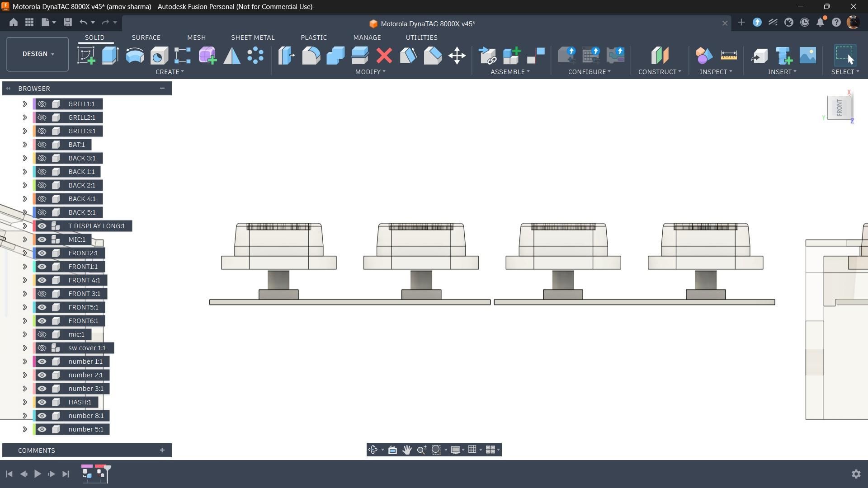Open the ASSEMBLE dropdown menu

click(x=510, y=72)
